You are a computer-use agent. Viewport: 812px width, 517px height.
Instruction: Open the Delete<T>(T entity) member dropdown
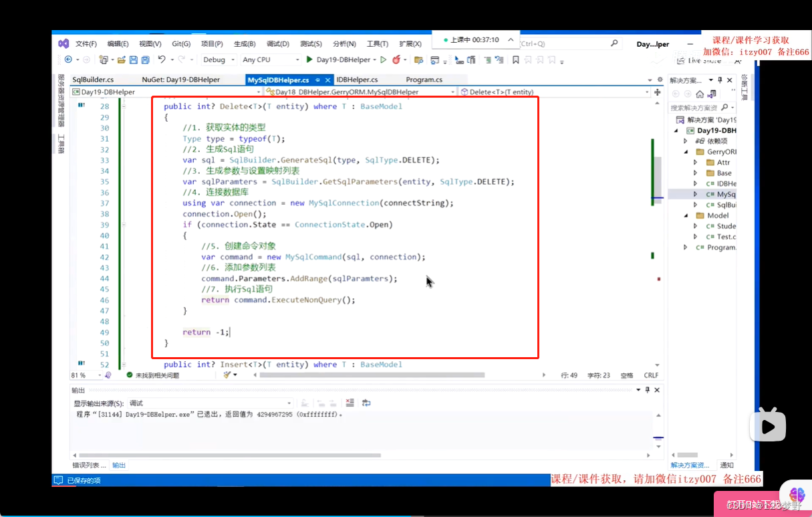tap(555, 92)
